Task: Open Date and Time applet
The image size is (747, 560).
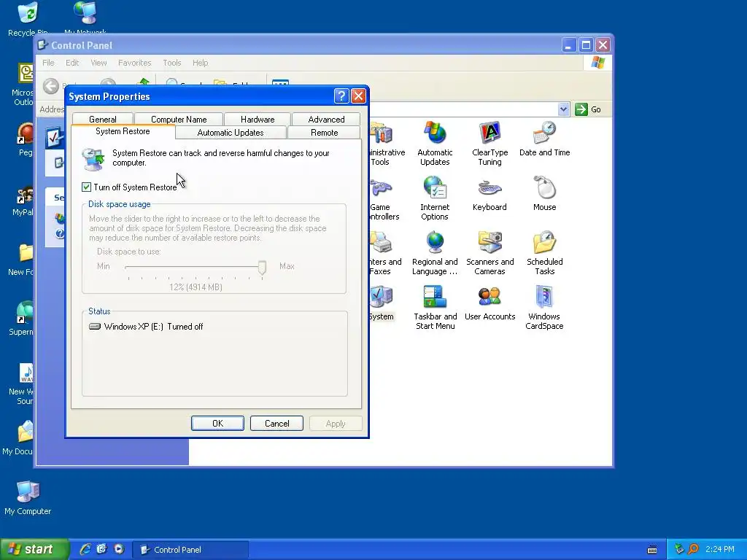Action: 544,139
